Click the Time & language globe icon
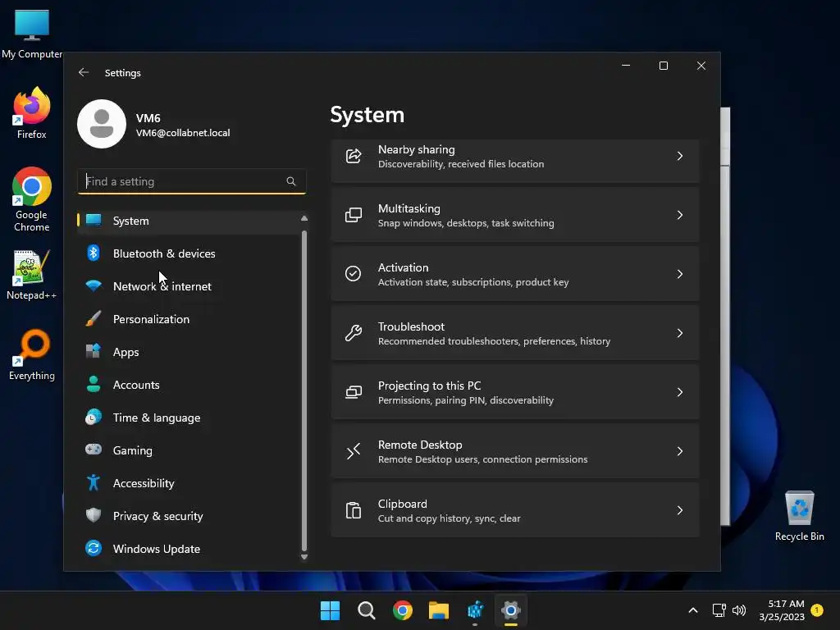Image resolution: width=840 pixels, height=630 pixels. coord(94,418)
